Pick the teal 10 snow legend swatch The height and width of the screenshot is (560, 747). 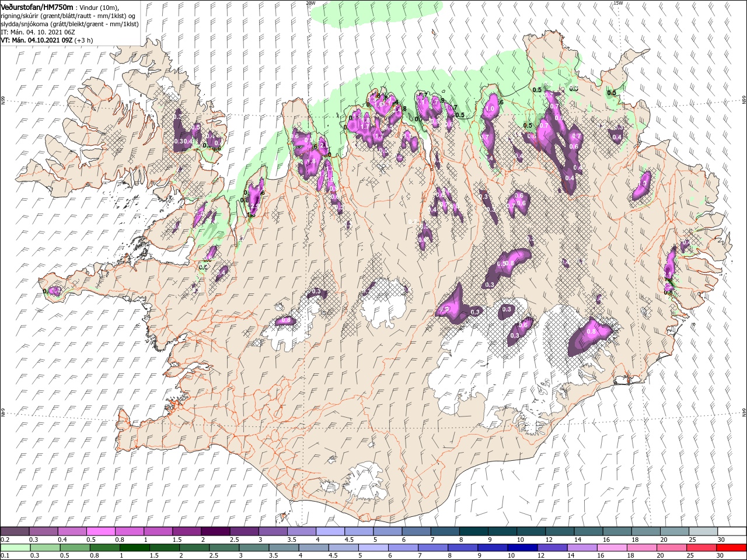tap(532, 531)
